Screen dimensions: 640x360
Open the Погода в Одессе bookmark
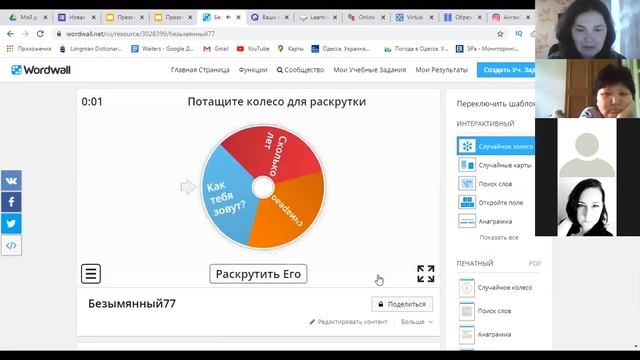point(416,49)
